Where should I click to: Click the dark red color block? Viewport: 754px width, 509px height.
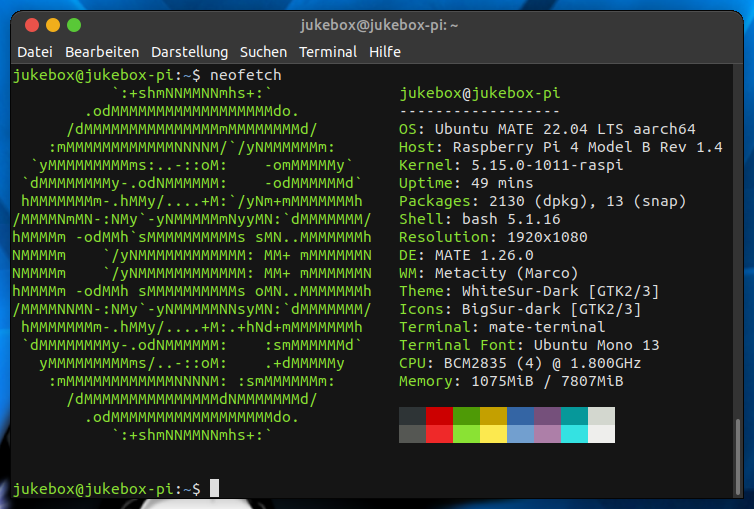tap(440, 416)
